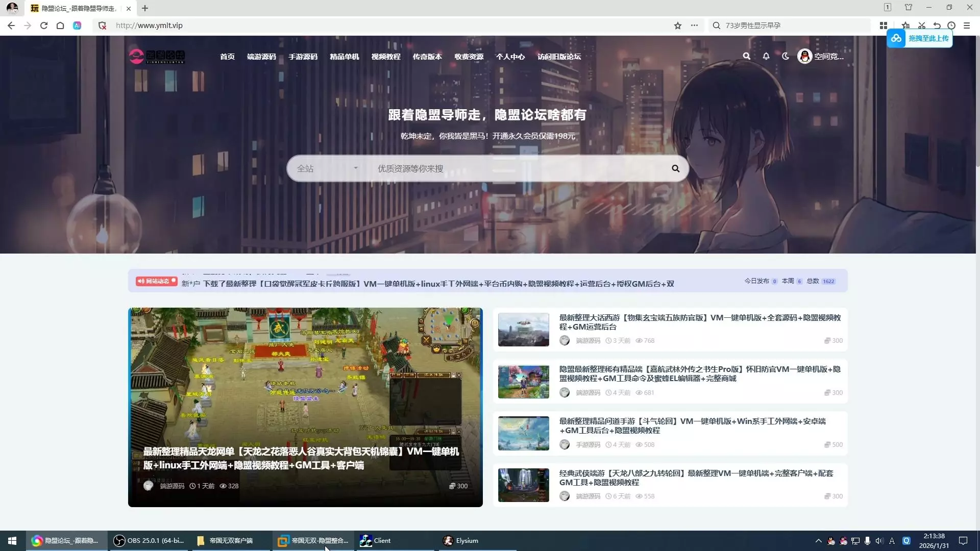Screen dimensions: 980x551
Task: Open the browser apps grid icon
Action: 884,26
